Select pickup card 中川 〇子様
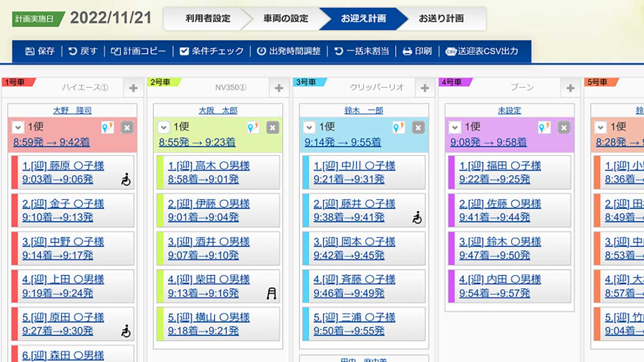 point(364,172)
